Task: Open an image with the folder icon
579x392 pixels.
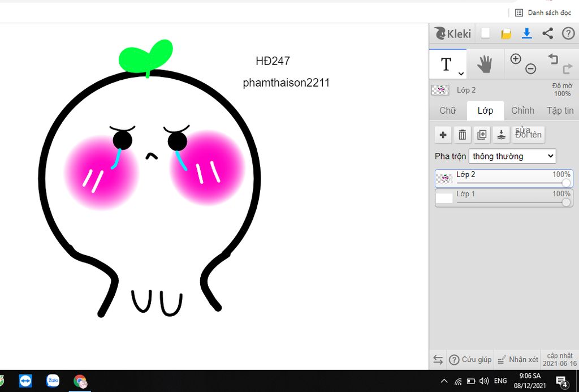Action: tap(506, 34)
